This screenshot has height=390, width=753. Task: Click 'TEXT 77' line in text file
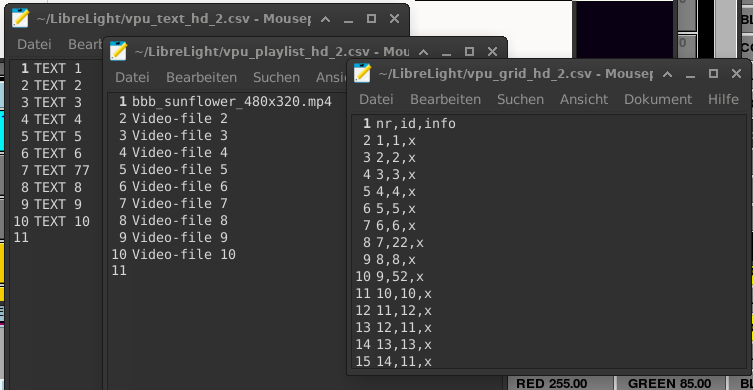(62, 171)
